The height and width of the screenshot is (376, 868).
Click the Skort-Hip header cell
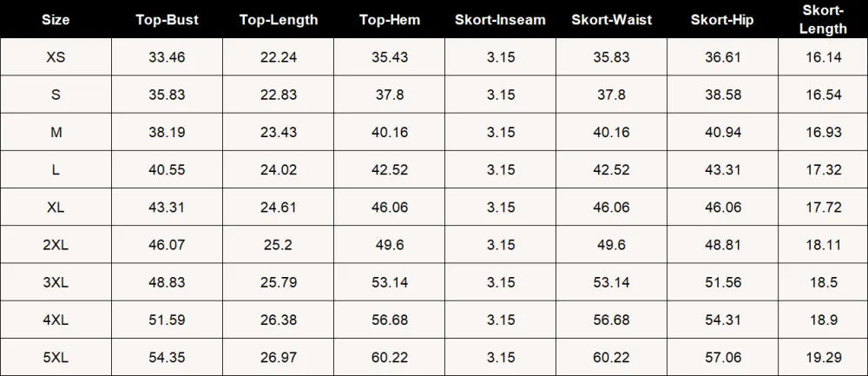[x=722, y=19]
